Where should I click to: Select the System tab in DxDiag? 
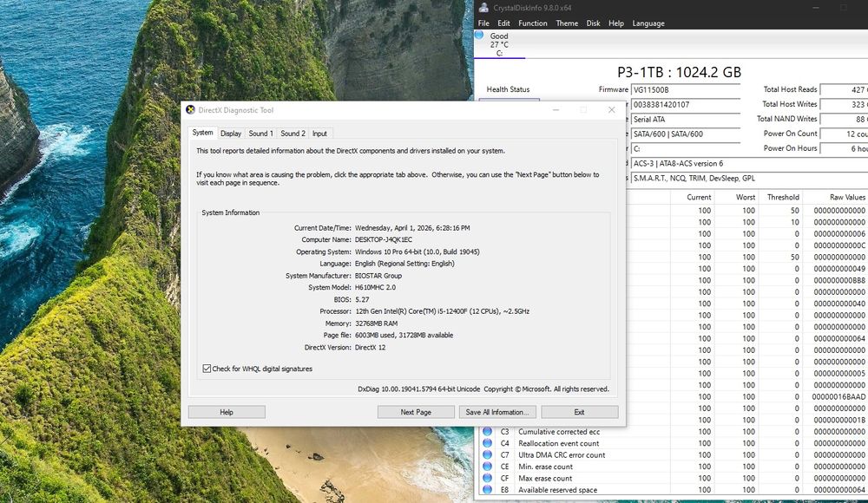coord(202,133)
